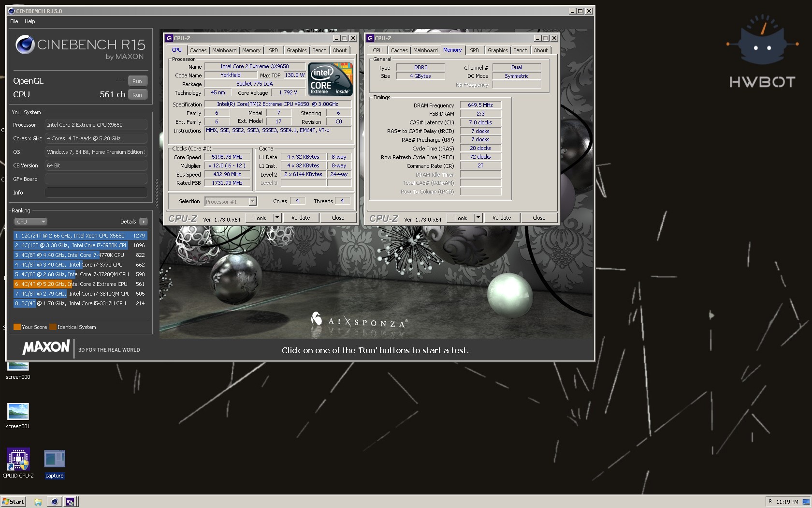
Task: Select SPD tab in left CPU-Z window
Action: tap(274, 50)
